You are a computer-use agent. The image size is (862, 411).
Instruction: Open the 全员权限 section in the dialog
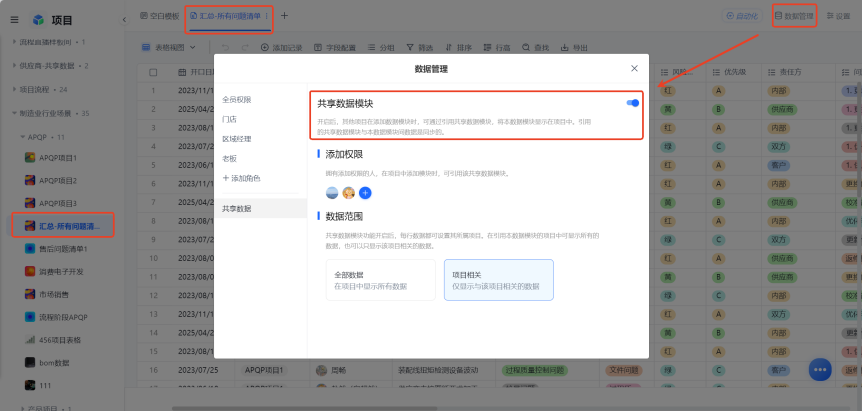coord(237,100)
